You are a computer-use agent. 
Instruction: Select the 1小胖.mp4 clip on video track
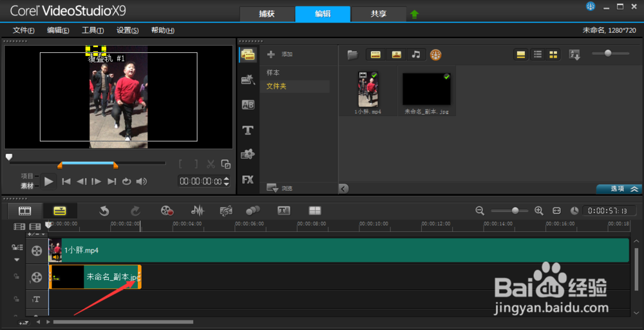pyautogui.click(x=339, y=250)
